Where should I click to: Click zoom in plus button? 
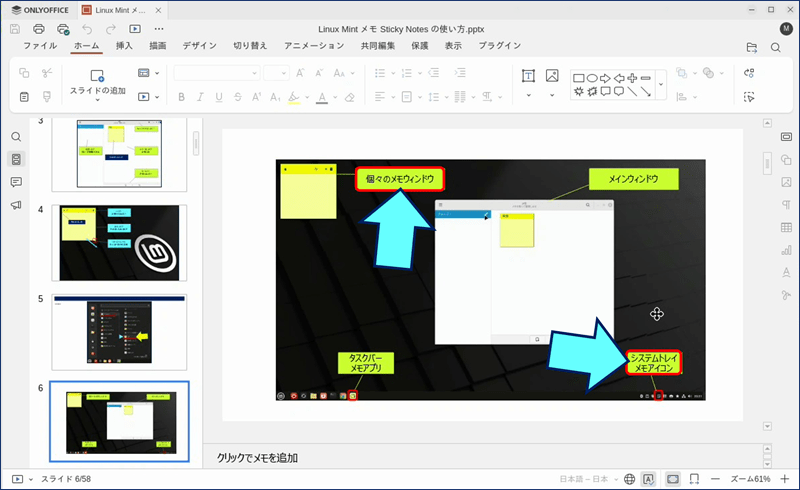(785, 479)
